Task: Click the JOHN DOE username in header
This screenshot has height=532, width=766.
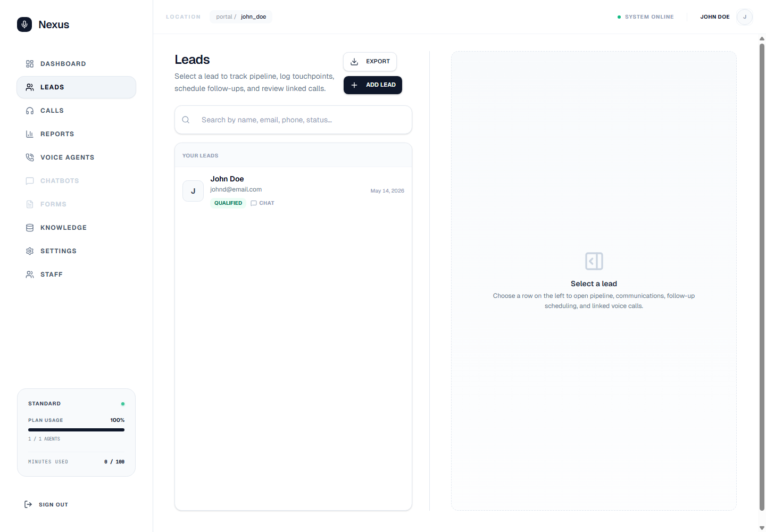Action: [715, 17]
